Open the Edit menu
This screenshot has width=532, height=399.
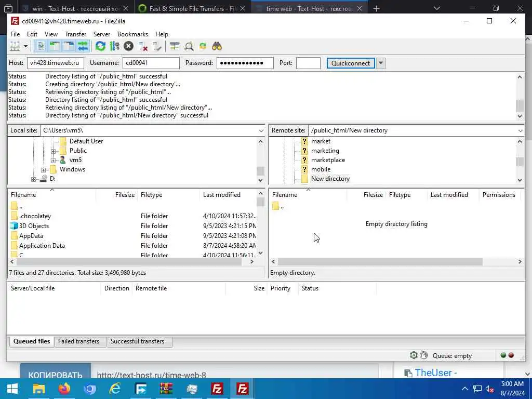[x=32, y=34]
